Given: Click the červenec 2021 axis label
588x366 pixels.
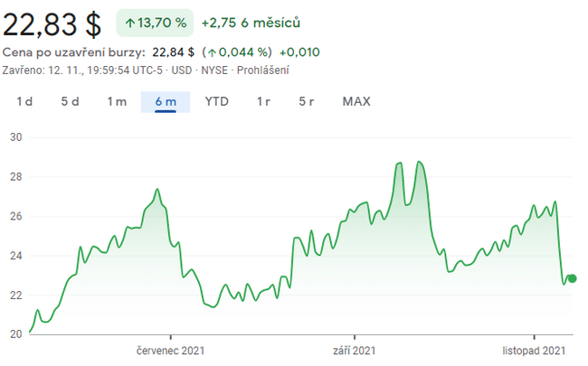Looking at the screenshot, I should pyautogui.click(x=170, y=350).
